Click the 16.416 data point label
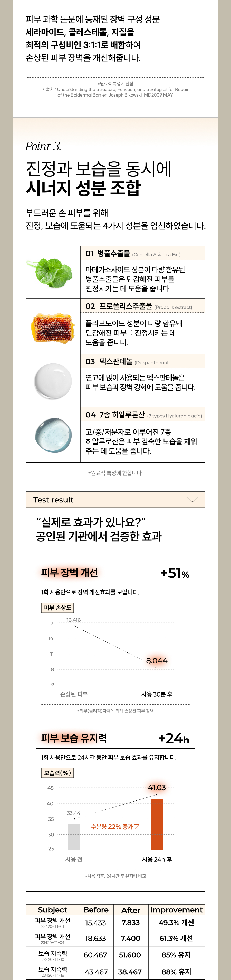Screen dimensions: 231x980 coord(74,620)
